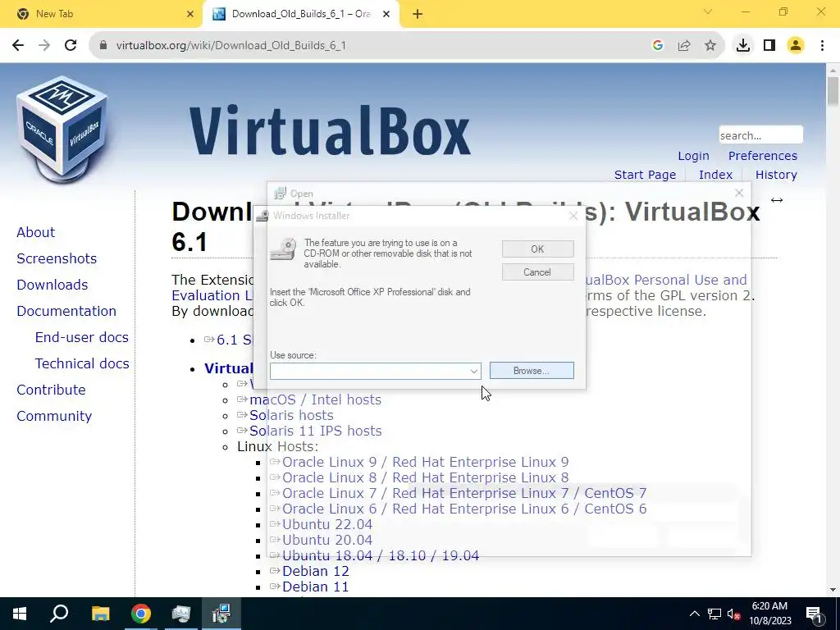Viewport: 840px width, 630px height.
Task: Open Oracle Linux 9 download link
Action: tap(426, 463)
